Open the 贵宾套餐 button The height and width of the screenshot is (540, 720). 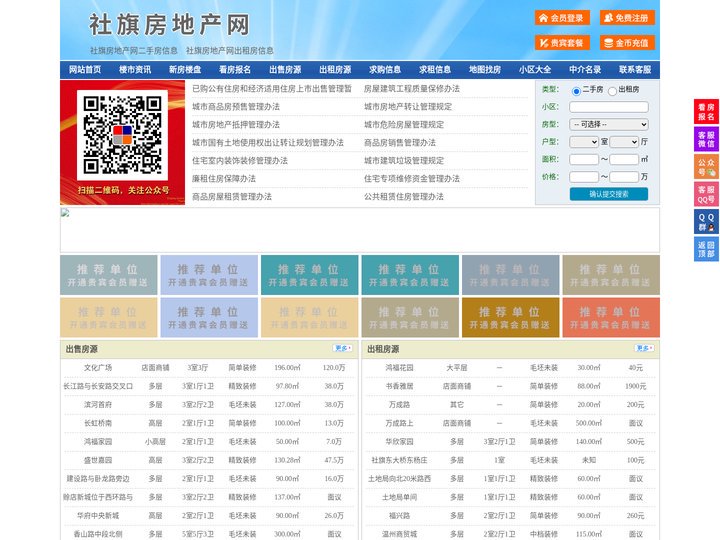(562, 43)
